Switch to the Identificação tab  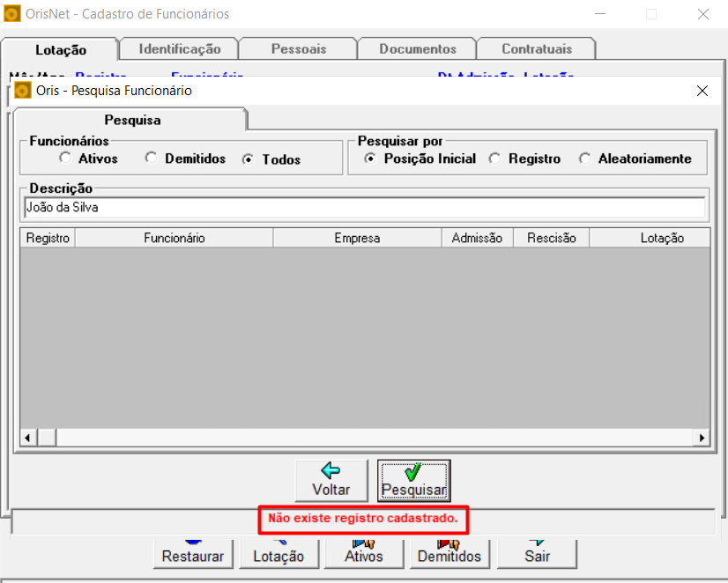coord(180,48)
